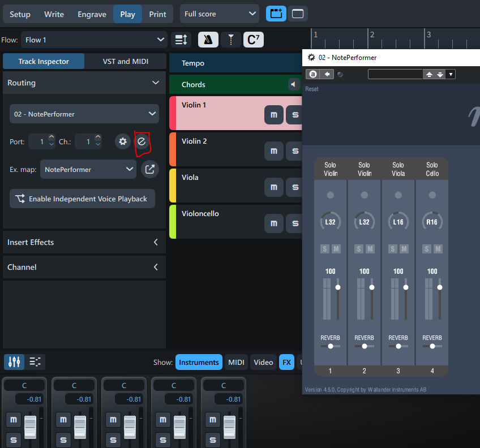The image size is (480, 448).
Task: Click the external editor icon beside NotePerformer expression map
Action: coord(149,169)
